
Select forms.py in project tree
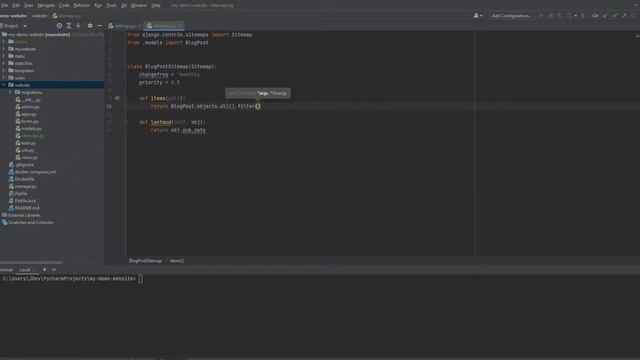pos(27,121)
